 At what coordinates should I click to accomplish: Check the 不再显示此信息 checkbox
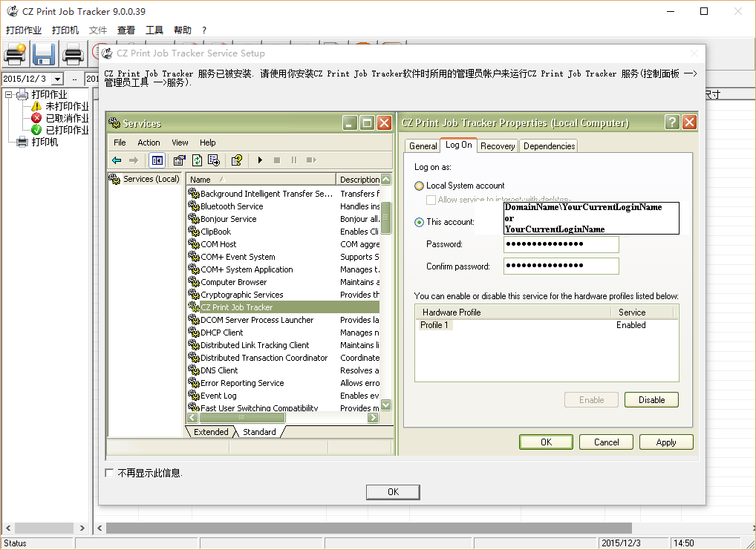pyautogui.click(x=110, y=473)
